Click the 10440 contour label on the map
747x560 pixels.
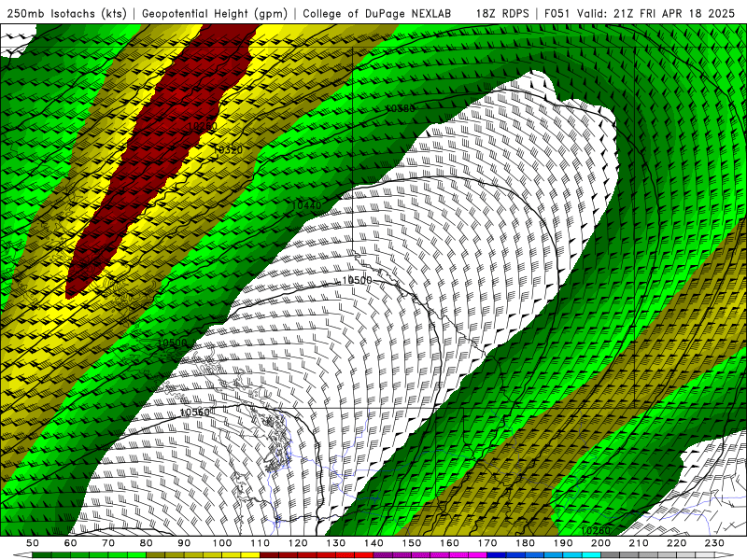[305, 205]
